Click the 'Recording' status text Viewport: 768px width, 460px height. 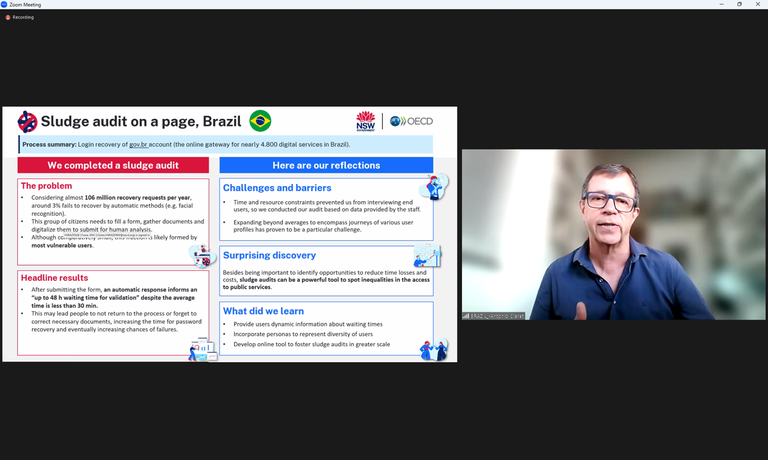pos(23,17)
